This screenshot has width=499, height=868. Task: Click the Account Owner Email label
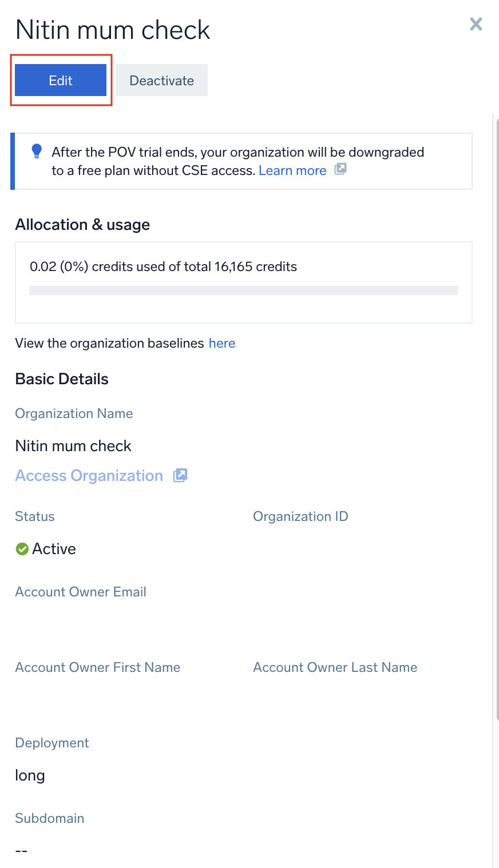(81, 592)
